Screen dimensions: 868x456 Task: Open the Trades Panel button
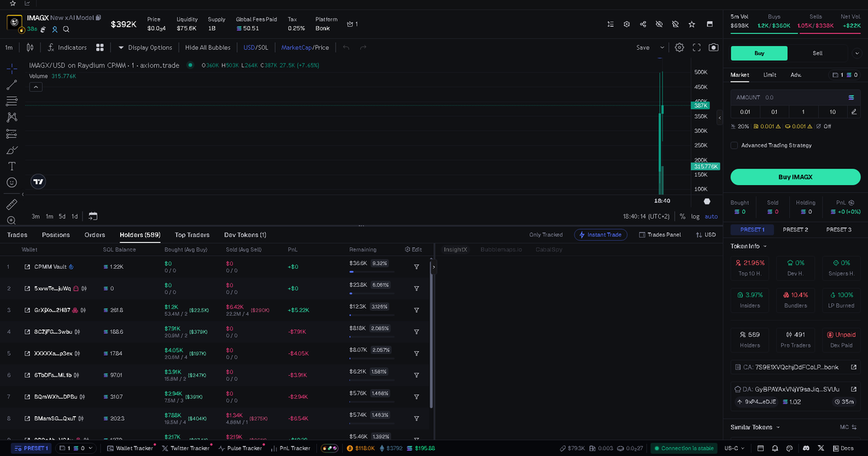[x=659, y=235]
